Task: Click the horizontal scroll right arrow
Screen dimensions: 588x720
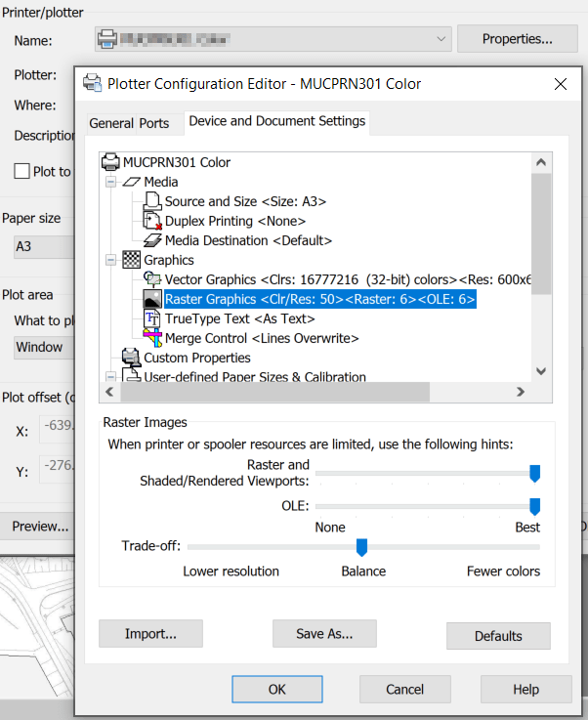Action: pos(521,392)
